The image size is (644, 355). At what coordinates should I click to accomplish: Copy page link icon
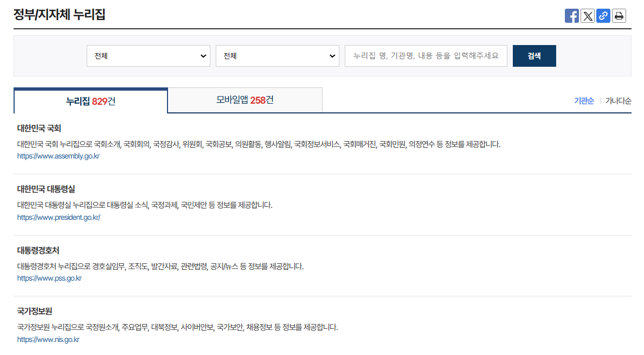pyautogui.click(x=603, y=16)
